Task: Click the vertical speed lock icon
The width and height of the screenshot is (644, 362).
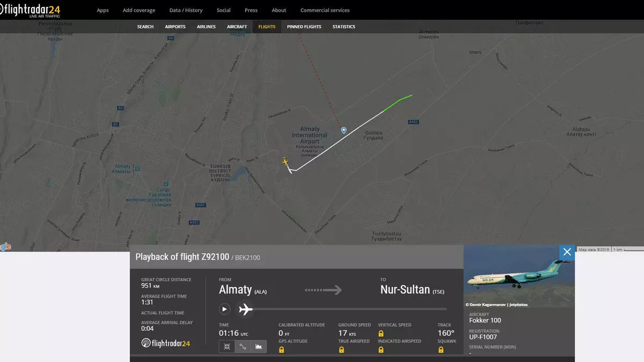Action: [x=380, y=333]
